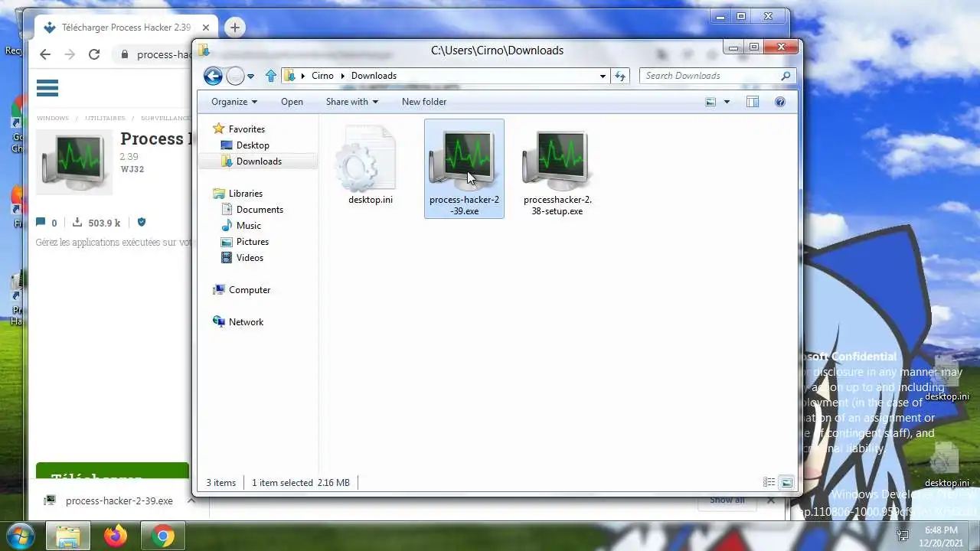Open the Organize menu
Viewport: 980px width, 551px height.
(x=234, y=102)
